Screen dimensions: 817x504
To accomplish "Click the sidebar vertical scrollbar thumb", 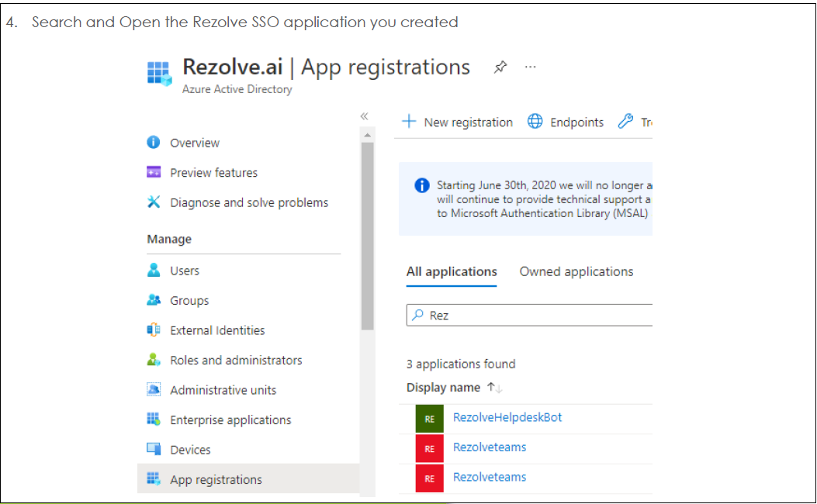I will [x=367, y=236].
